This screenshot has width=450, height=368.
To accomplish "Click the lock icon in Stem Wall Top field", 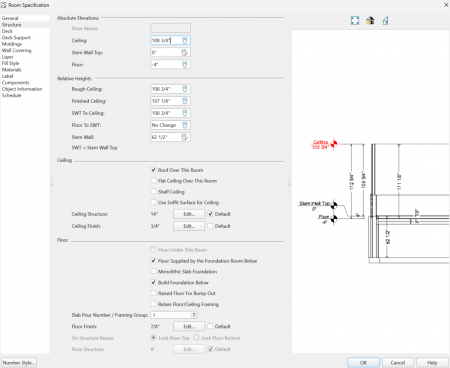I will [x=185, y=52].
